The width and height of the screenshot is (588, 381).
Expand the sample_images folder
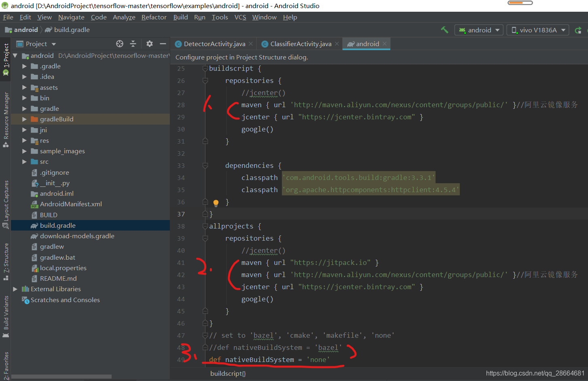[24, 151]
